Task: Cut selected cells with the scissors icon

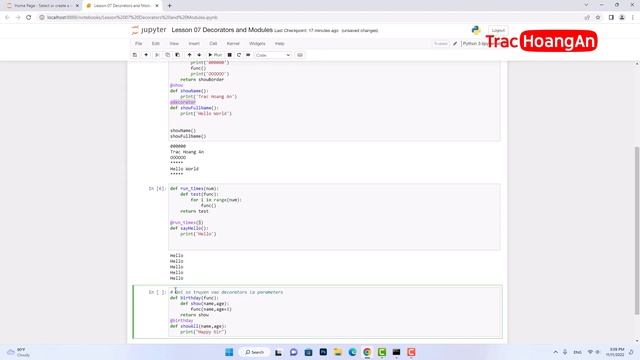Action: 157,55
